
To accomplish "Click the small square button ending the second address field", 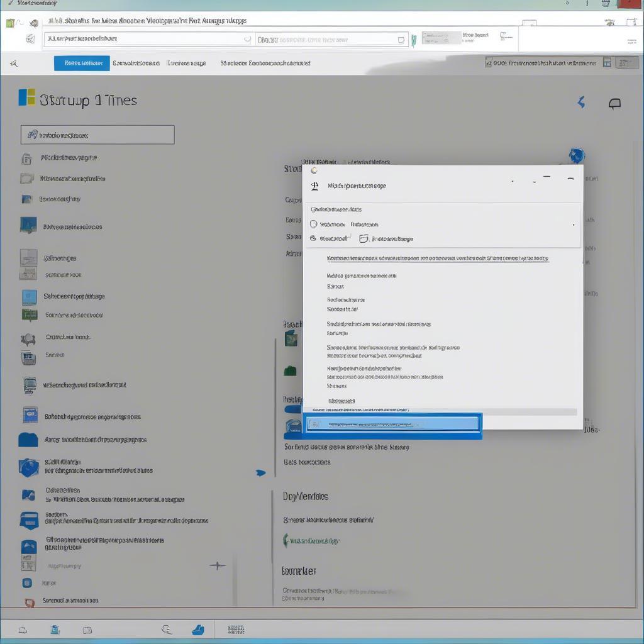I will tap(401, 40).
